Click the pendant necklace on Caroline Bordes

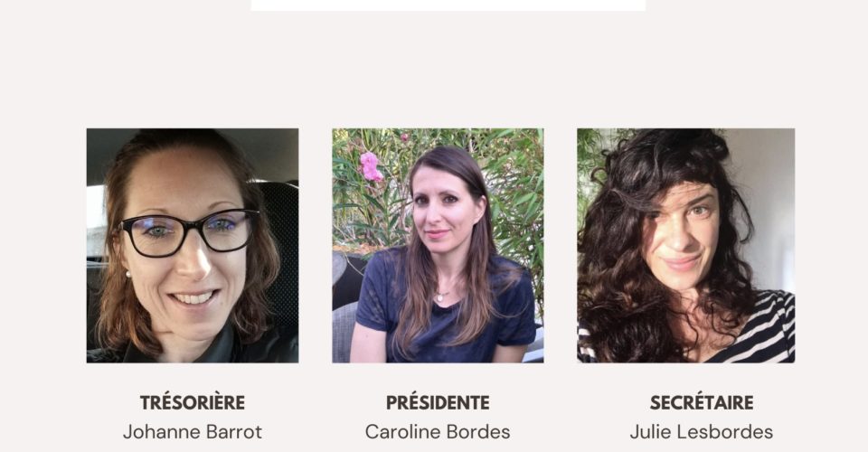(x=439, y=297)
